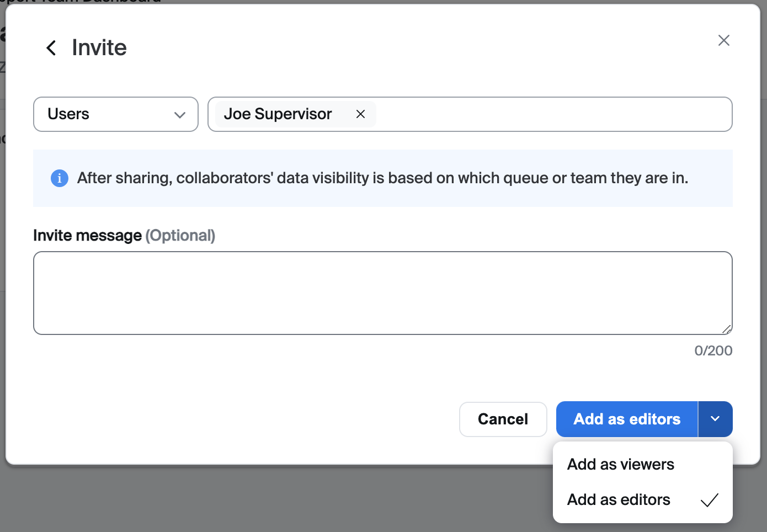The image size is (767, 532).
Task: Click the 0/200 character counter
Action: (713, 351)
